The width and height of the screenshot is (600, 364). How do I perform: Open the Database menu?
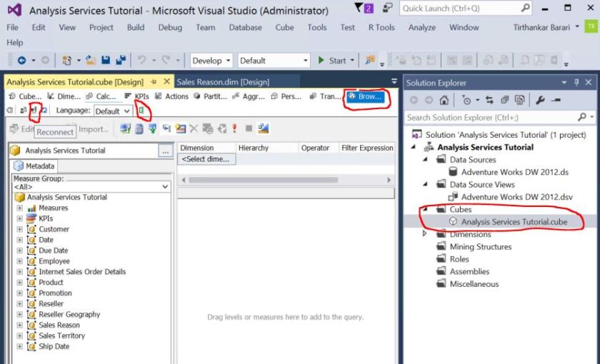[x=245, y=27]
